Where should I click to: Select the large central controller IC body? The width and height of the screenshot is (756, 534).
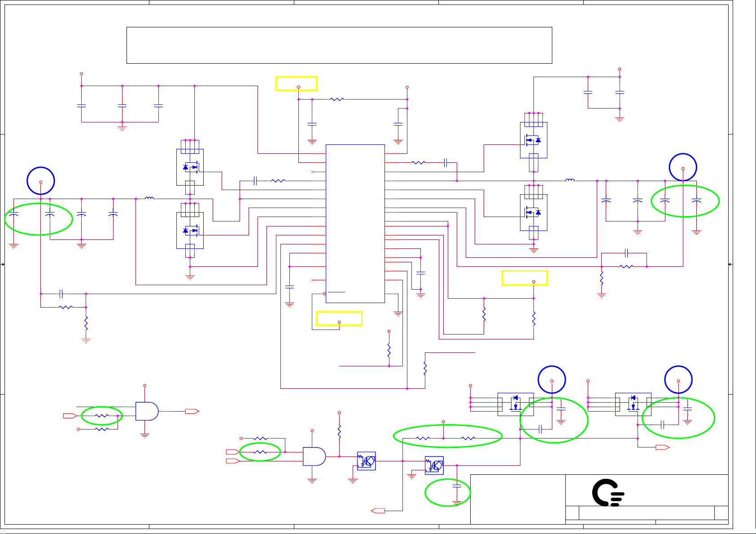(x=355, y=224)
